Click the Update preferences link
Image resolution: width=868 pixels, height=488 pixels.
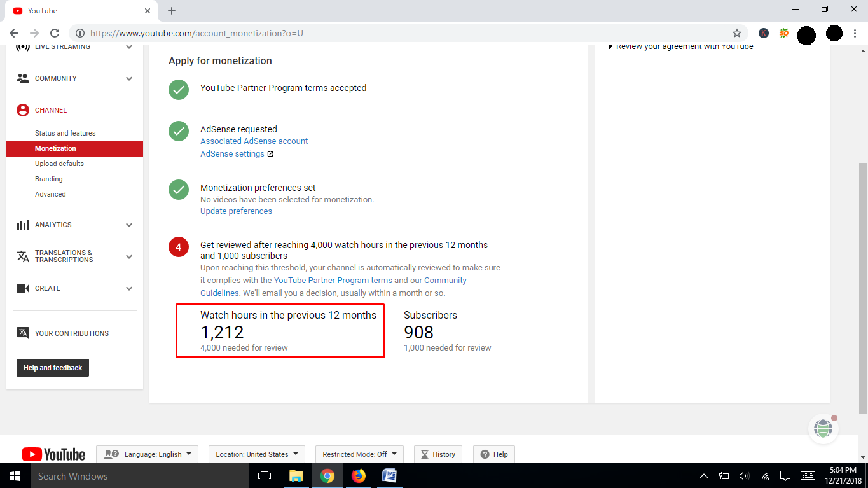pyautogui.click(x=236, y=211)
